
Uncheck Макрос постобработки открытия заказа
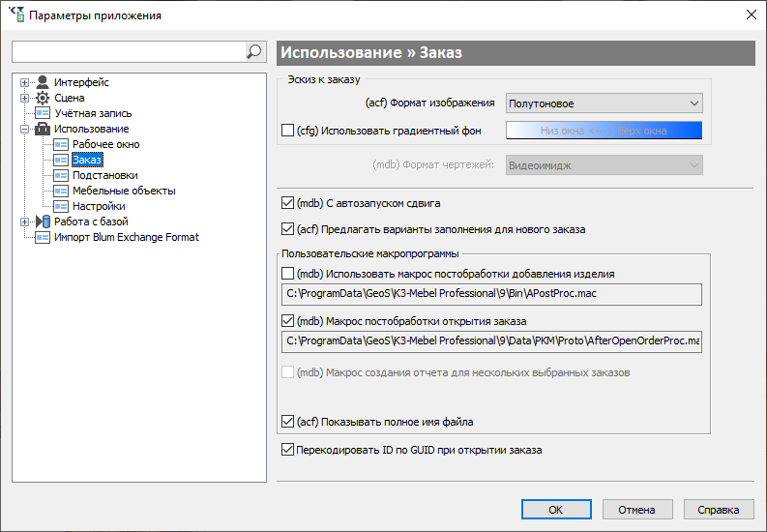point(287,321)
